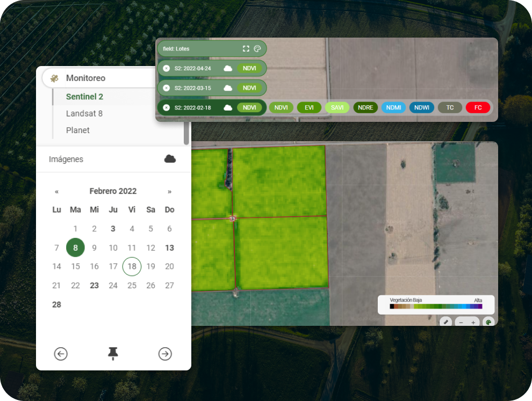
Task: Choose the NDMI index pill
Action: click(x=393, y=108)
